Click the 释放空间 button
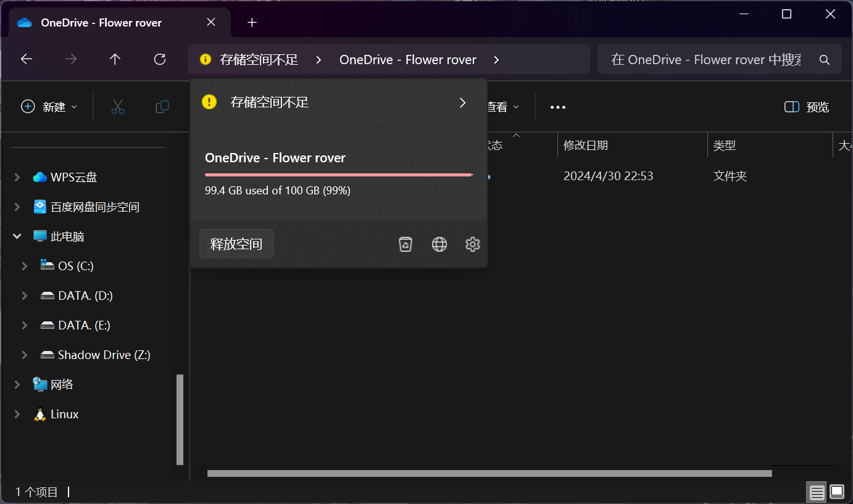853x504 pixels. tap(236, 244)
